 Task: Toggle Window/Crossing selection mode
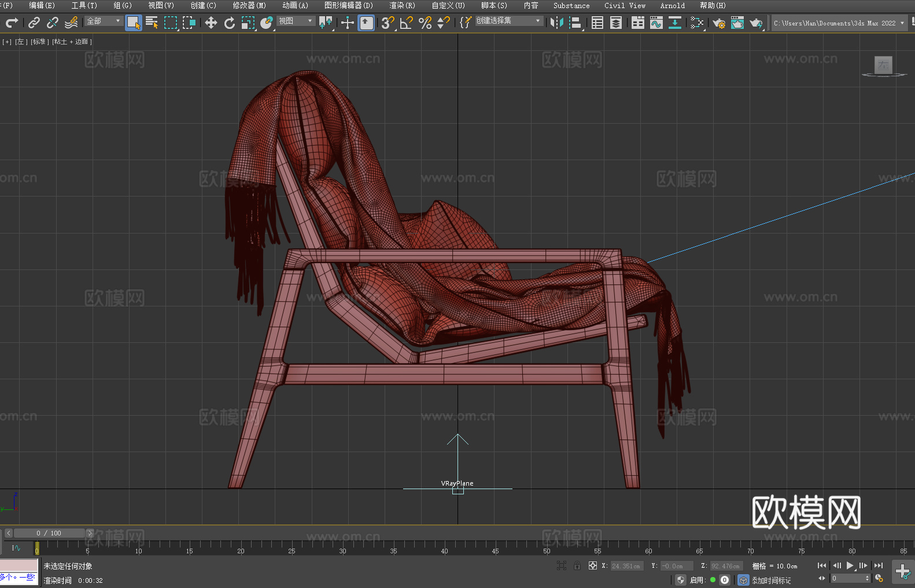coord(189,23)
